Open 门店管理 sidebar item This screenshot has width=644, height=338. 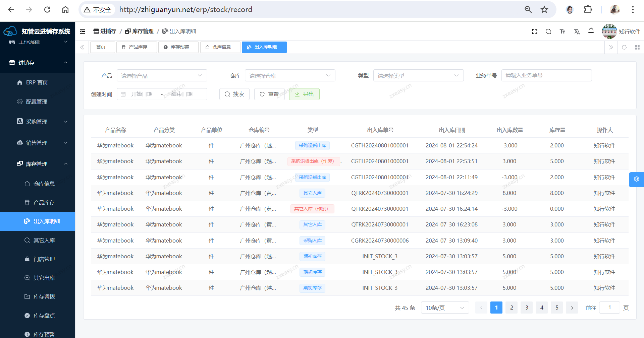(38, 259)
